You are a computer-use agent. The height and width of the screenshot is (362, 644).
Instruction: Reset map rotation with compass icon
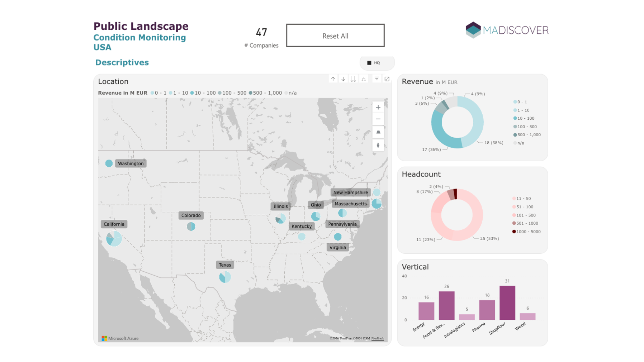378,145
